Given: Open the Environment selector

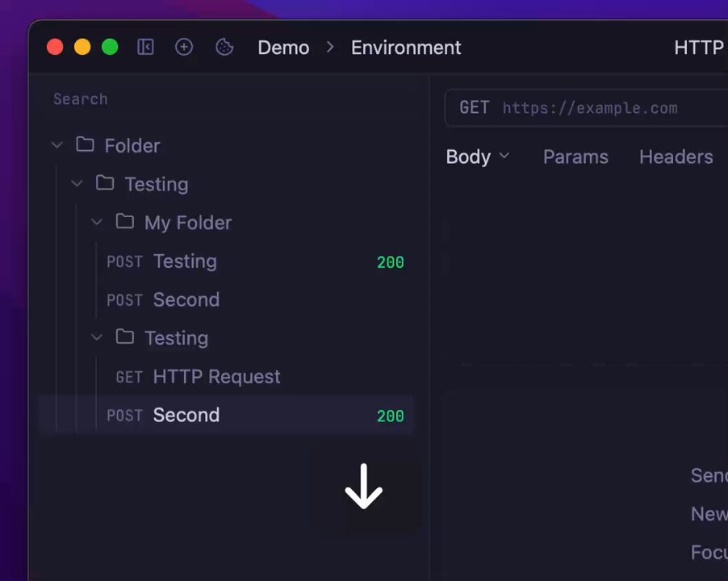Looking at the screenshot, I should (x=406, y=48).
